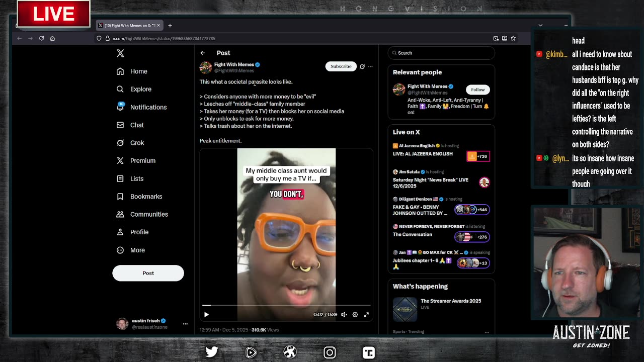Open the Premium X icon

(120, 160)
